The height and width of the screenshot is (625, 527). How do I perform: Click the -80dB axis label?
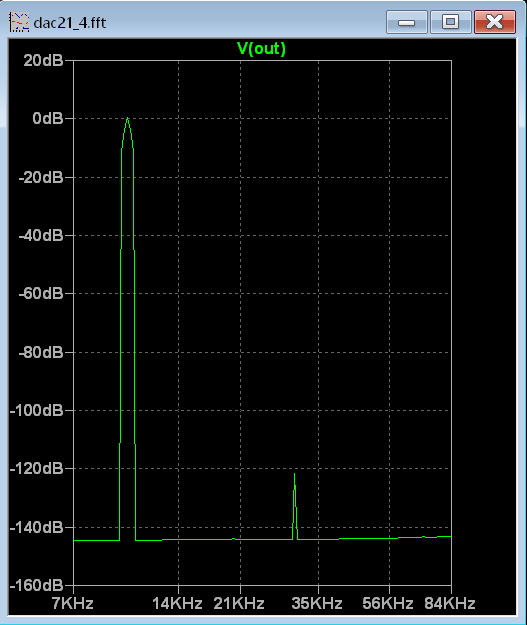pos(41,352)
